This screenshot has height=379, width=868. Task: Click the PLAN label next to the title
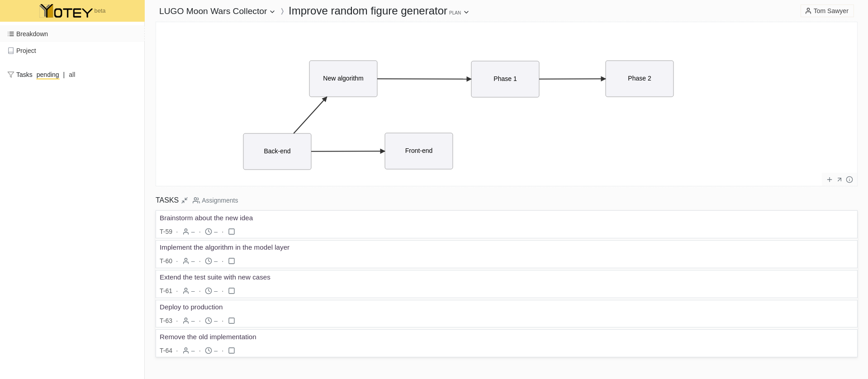[455, 13]
